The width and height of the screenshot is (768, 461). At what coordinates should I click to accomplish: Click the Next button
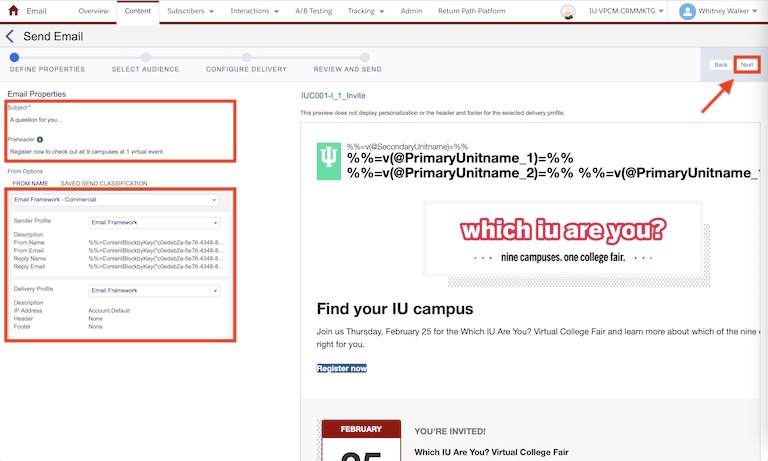746,65
